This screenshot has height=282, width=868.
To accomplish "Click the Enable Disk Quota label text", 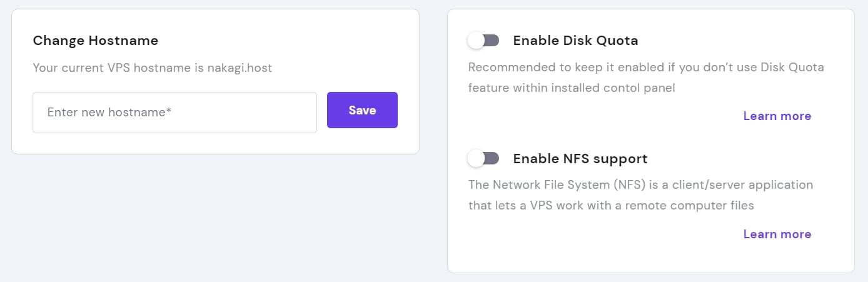I will (575, 41).
